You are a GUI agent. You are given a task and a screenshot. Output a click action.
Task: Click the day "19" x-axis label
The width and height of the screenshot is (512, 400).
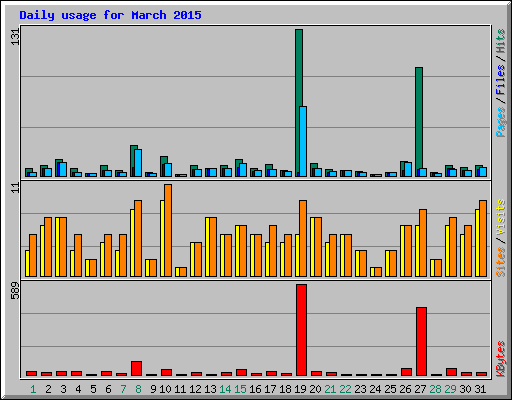[300, 389]
